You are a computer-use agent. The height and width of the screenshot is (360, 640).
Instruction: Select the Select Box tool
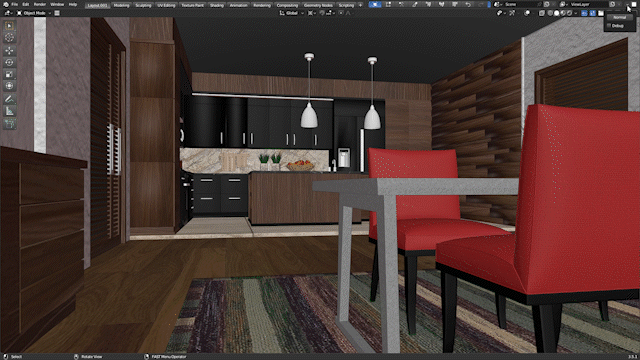tap(9, 26)
